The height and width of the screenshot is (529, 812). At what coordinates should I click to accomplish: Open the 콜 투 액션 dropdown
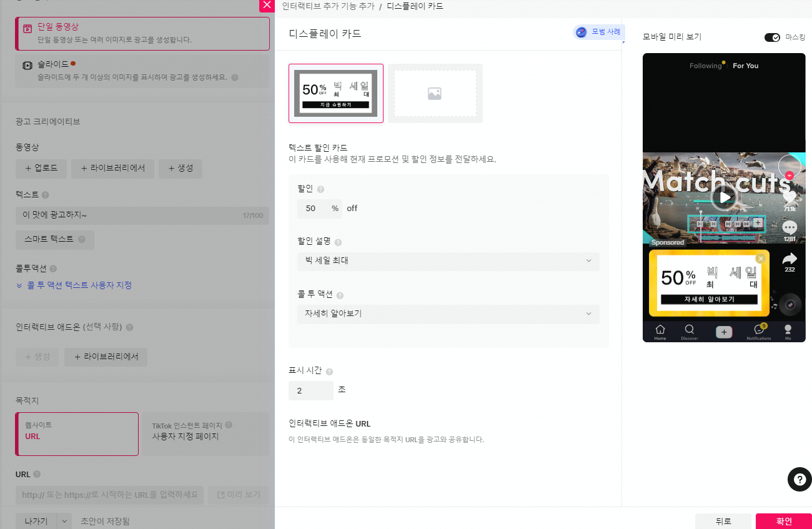tap(448, 314)
